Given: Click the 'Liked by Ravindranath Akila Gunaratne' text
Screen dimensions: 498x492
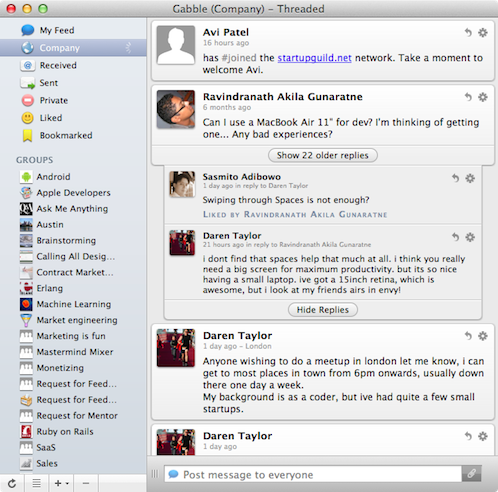Looking at the screenshot, I should pyautogui.click(x=295, y=214).
